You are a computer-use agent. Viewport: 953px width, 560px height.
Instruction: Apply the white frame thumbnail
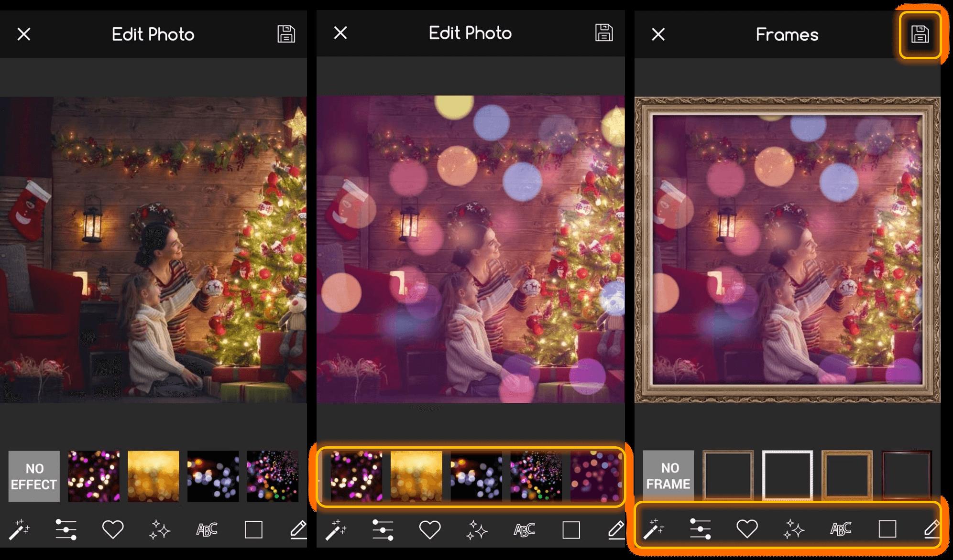click(x=787, y=475)
